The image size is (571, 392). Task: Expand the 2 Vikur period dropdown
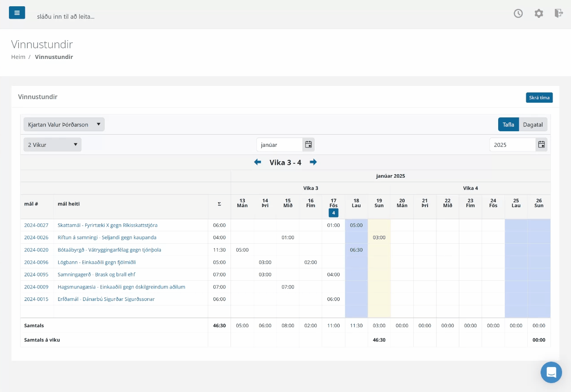pos(53,145)
